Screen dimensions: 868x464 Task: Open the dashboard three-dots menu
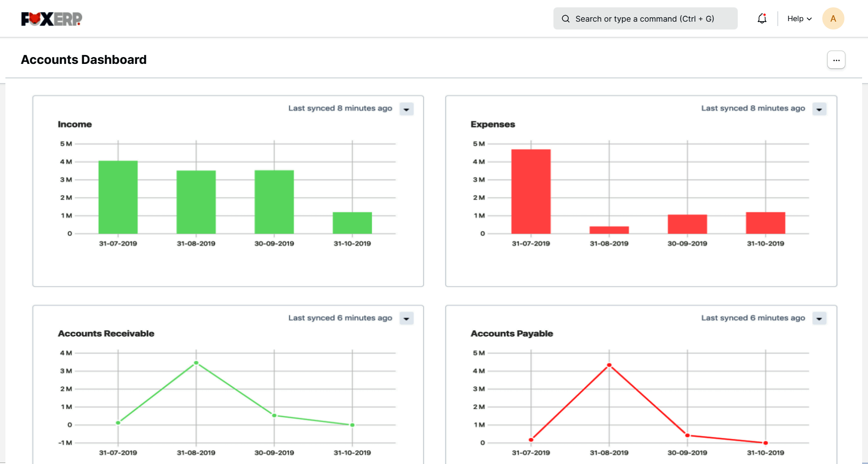[x=836, y=60]
